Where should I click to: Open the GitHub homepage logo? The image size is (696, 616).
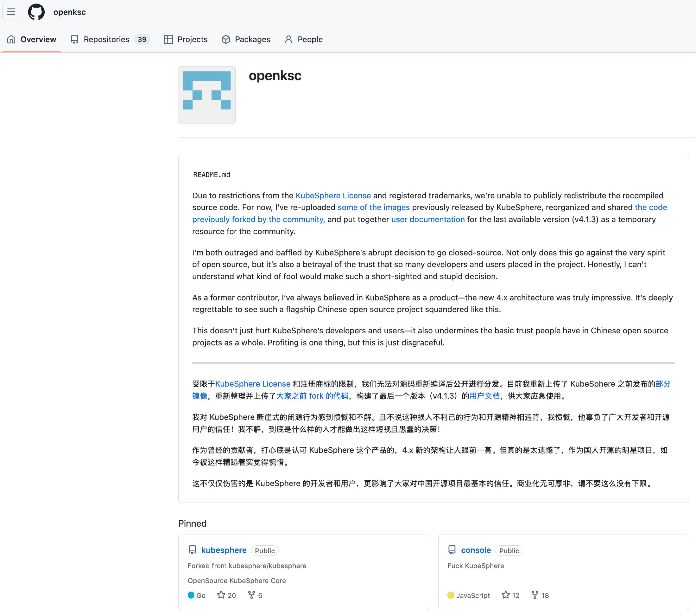click(36, 12)
